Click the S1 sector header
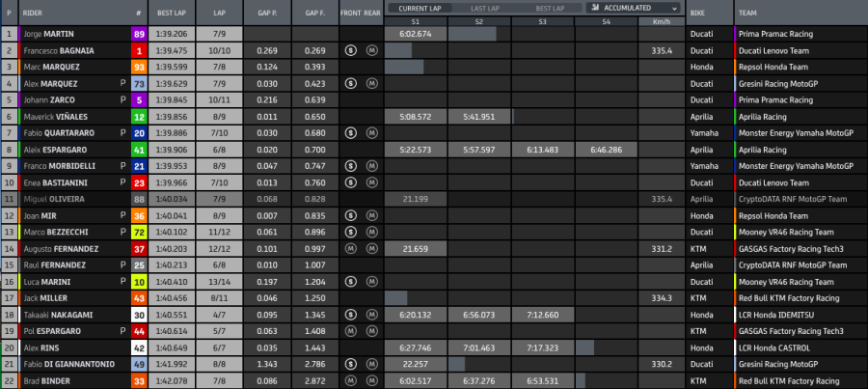The image size is (868, 389). [416, 21]
